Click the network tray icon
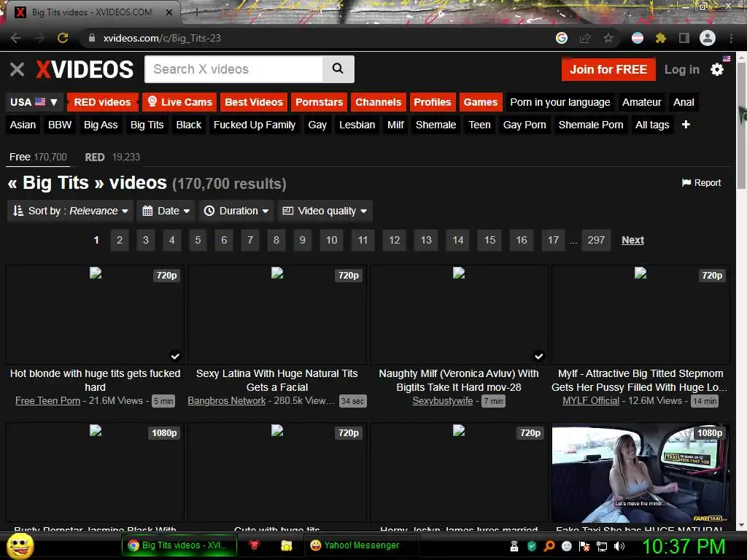The image size is (747, 560). [602, 546]
